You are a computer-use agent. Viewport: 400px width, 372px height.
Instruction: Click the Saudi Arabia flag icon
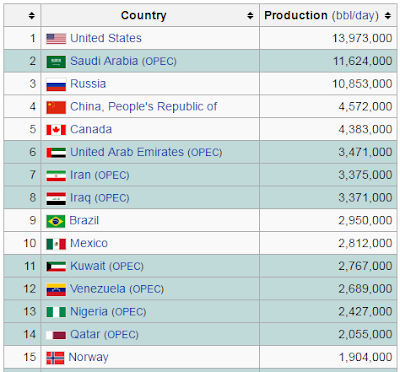pyautogui.click(x=56, y=62)
